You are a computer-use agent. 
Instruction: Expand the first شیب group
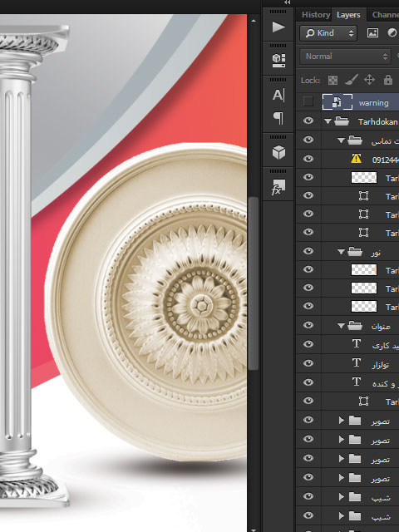click(341, 497)
